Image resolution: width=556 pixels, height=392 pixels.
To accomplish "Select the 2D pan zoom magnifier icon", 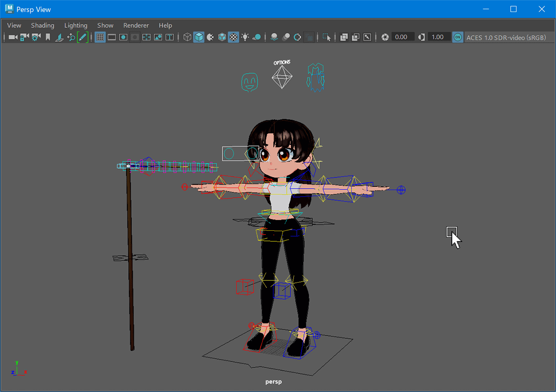I will (71, 37).
